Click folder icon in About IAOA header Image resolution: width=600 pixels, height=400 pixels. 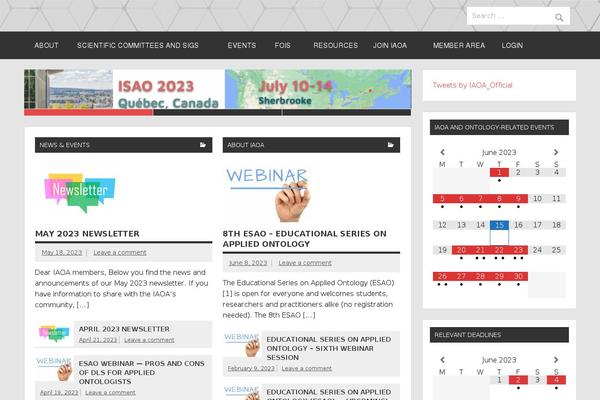tap(390, 145)
